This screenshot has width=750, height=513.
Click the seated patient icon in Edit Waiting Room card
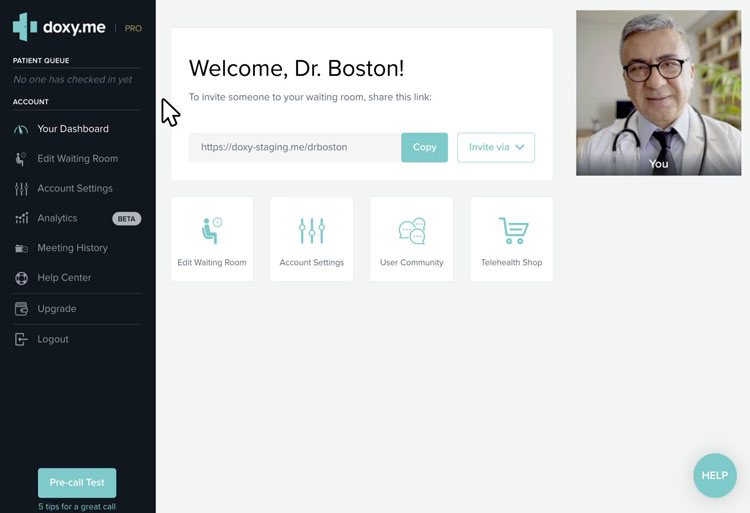211,230
